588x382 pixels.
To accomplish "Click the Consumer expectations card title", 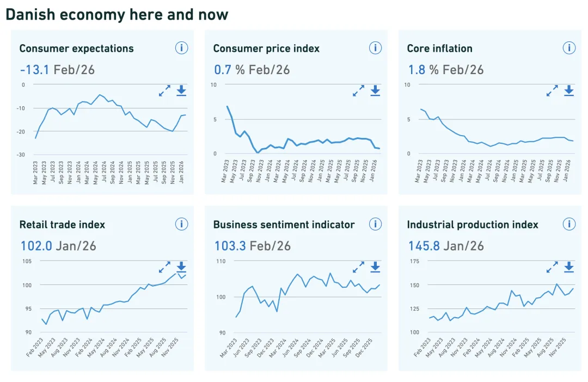I will click(76, 48).
